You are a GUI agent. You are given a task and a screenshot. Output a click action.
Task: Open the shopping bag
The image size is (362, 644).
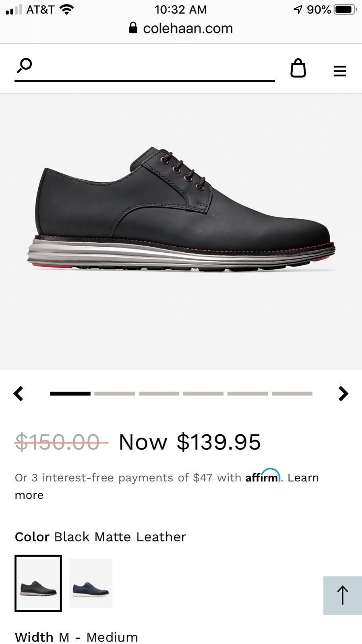pyautogui.click(x=298, y=68)
